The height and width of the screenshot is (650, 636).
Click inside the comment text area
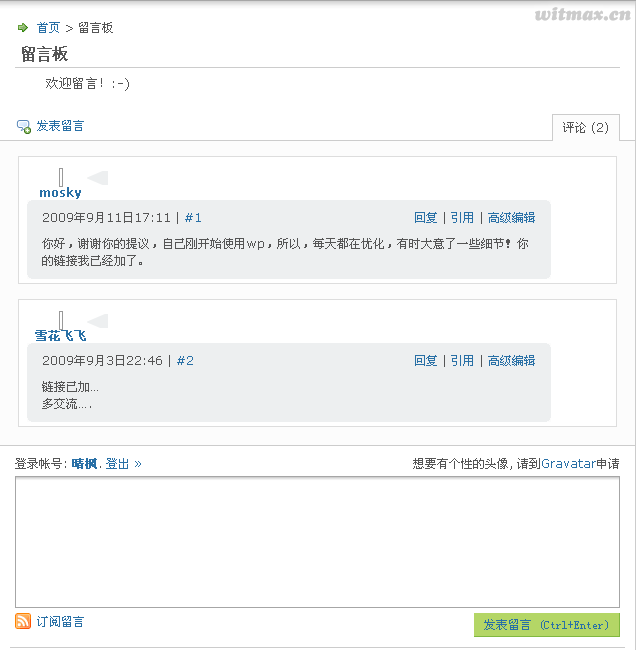pos(318,542)
